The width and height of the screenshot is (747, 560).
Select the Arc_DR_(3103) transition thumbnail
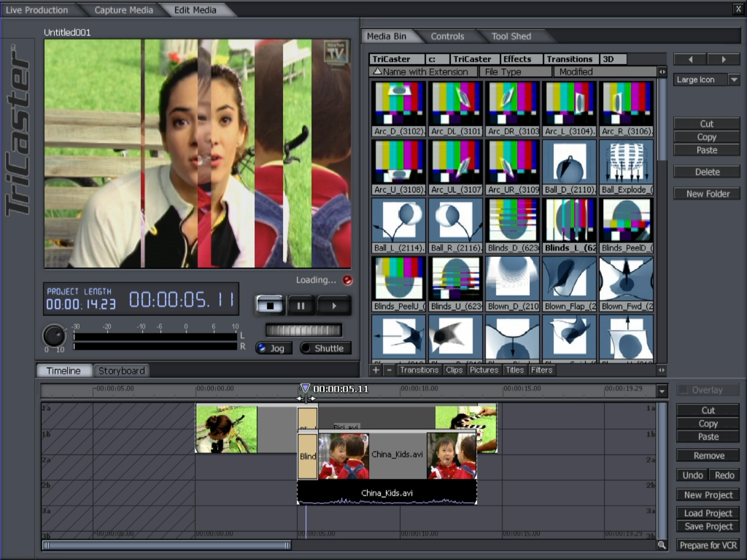pyautogui.click(x=513, y=109)
